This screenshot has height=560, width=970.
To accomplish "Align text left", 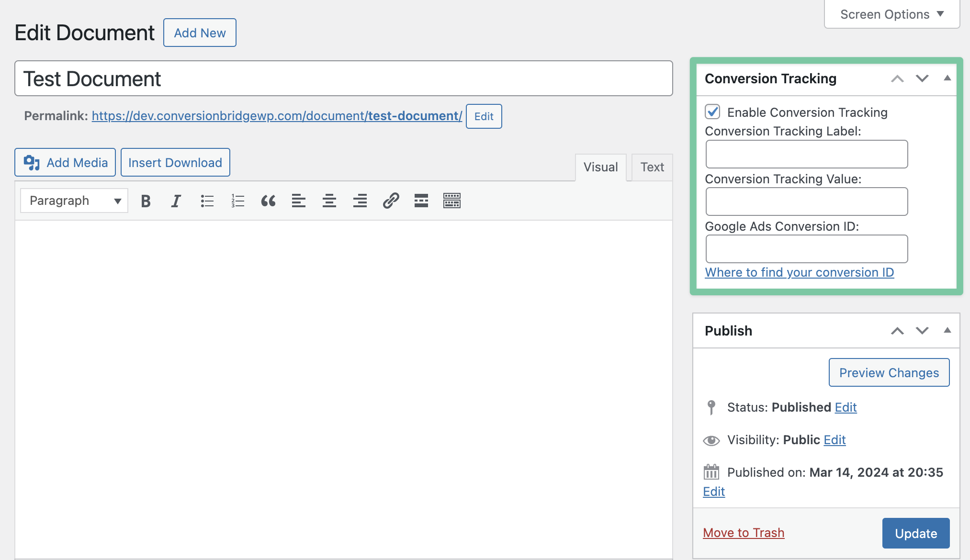I will pos(299,201).
